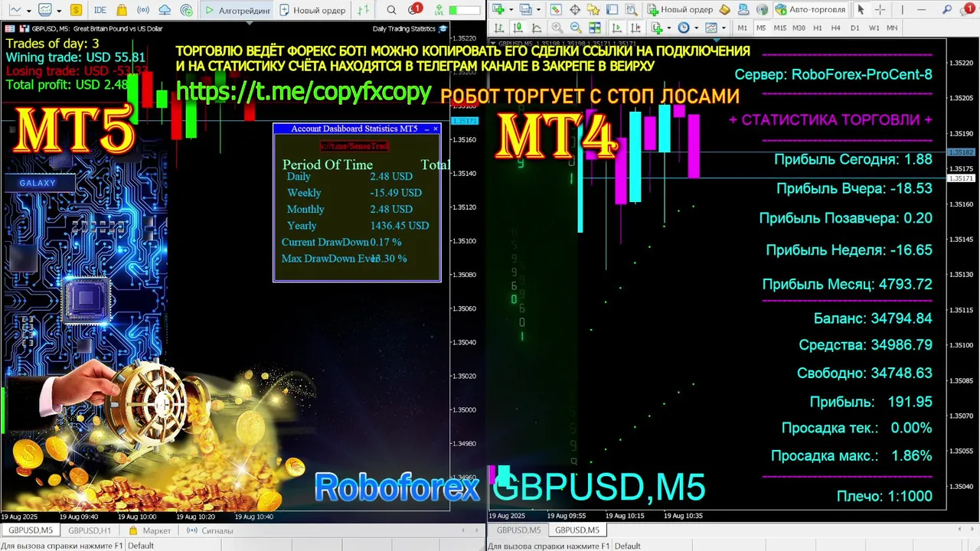Expand MT4 indicators list dropdown arrow
This screenshot has height=551, width=980.
click(x=669, y=28)
